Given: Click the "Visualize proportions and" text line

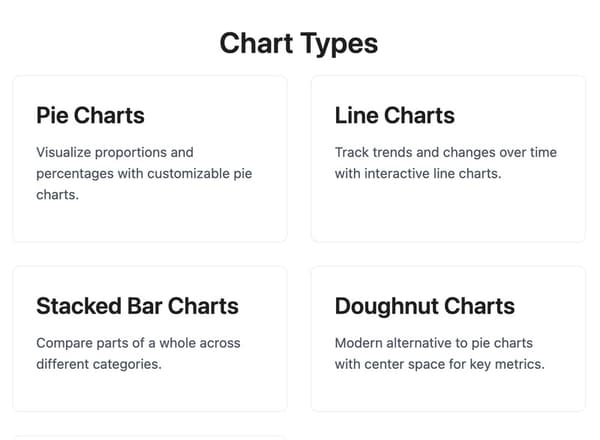Looking at the screenshot, I should point(115,152).
